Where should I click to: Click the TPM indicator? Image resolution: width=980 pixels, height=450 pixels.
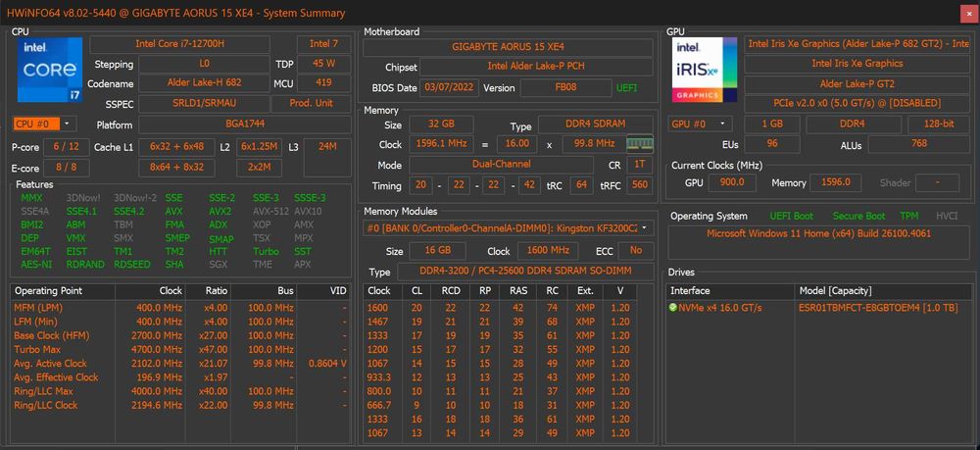(909, 216)
